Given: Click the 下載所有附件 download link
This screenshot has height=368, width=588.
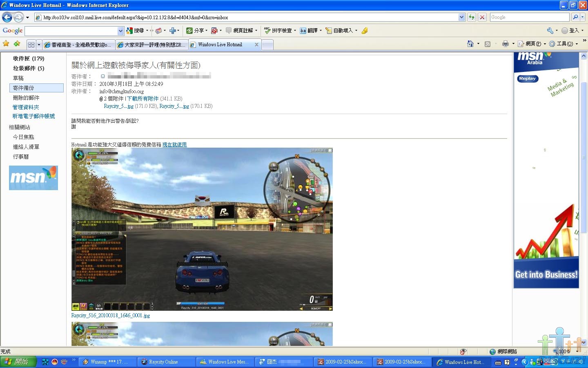Looking at the screenshot, I should click(143, 99).
